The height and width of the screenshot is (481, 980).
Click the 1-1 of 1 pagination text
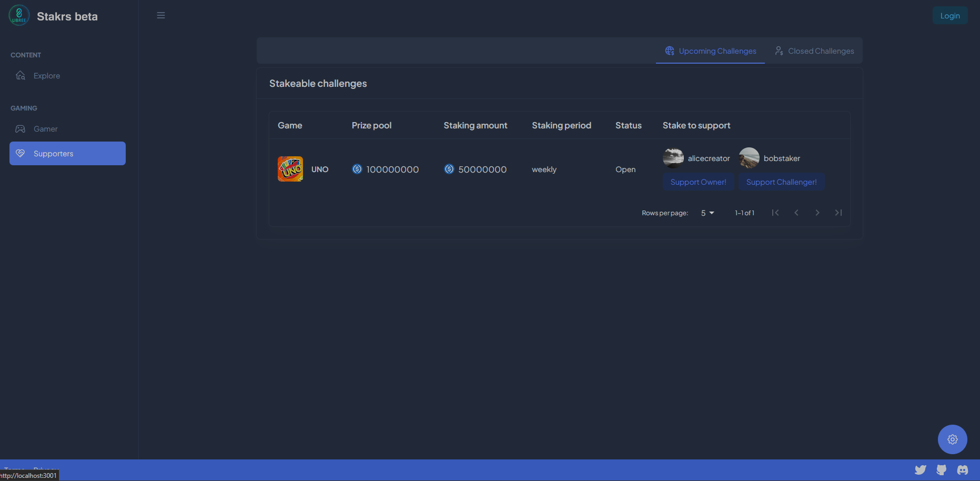pyautogui.click(x=744, y=213)
